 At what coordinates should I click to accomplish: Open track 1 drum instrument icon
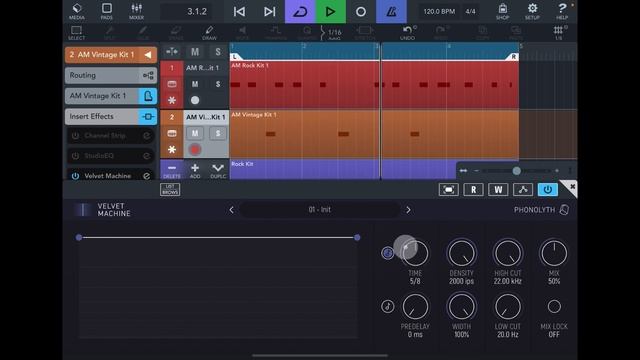click(x=172, y=84)
